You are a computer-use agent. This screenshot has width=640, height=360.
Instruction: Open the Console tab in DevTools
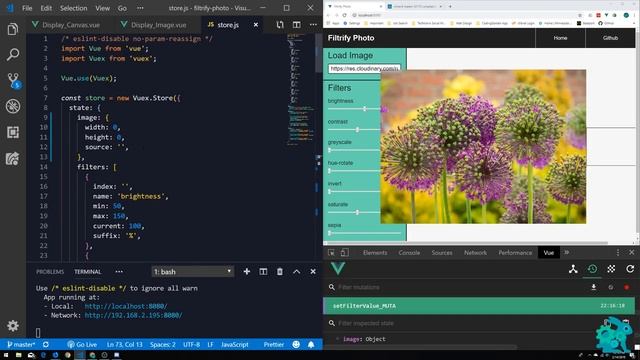[x=409, y=253]
